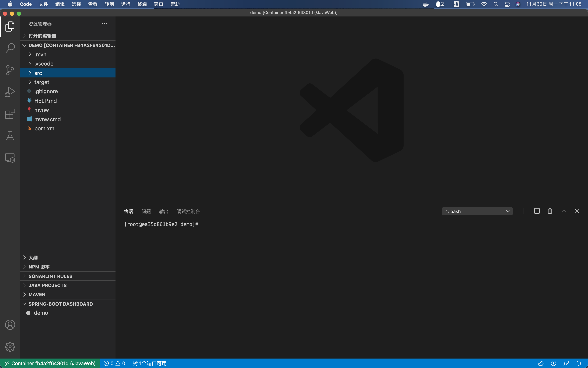Viewport: 588px width, 368px height.
Task: Click the forwarded ports status item
Action: [x=150, y=363]
